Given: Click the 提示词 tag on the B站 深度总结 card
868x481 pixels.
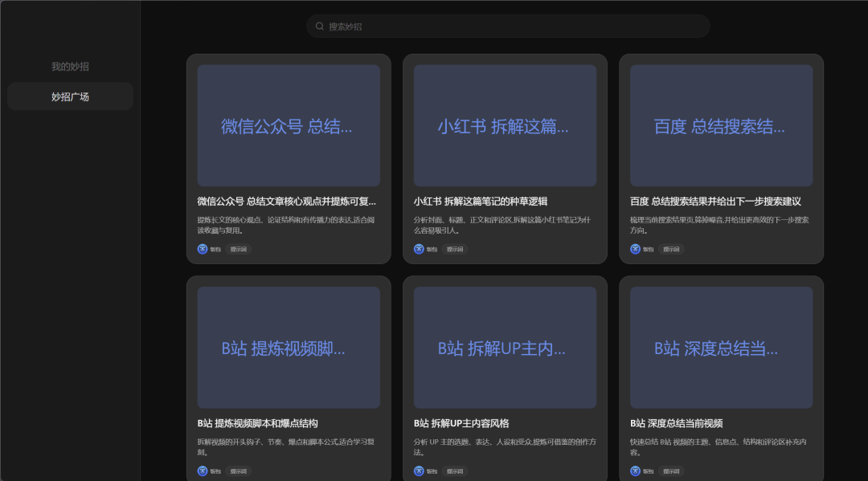Looking at the screenshot, I should pos(672,471).
